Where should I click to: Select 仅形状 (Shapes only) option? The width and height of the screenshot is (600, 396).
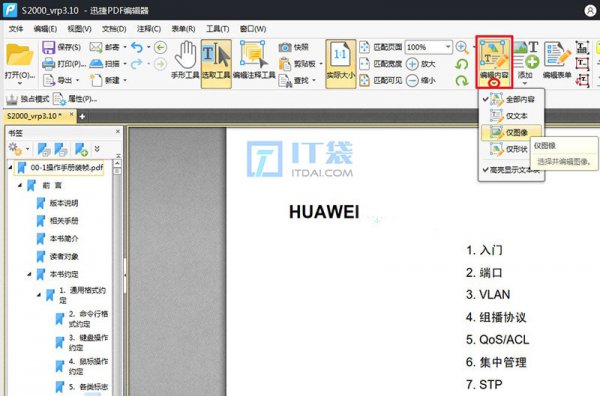[x=505, y=149]
